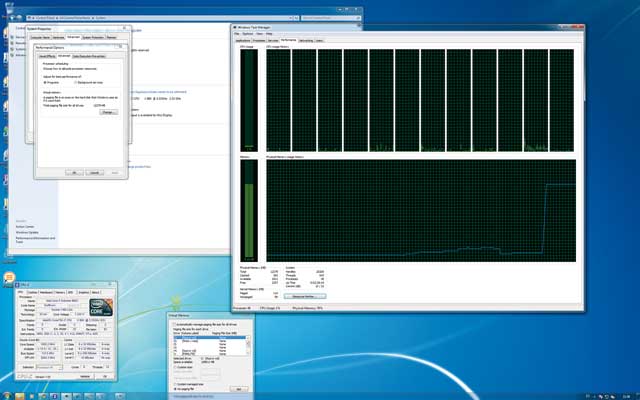
Task: Select Performance tab in Task Manager
Action: click(x=289, y=40)
